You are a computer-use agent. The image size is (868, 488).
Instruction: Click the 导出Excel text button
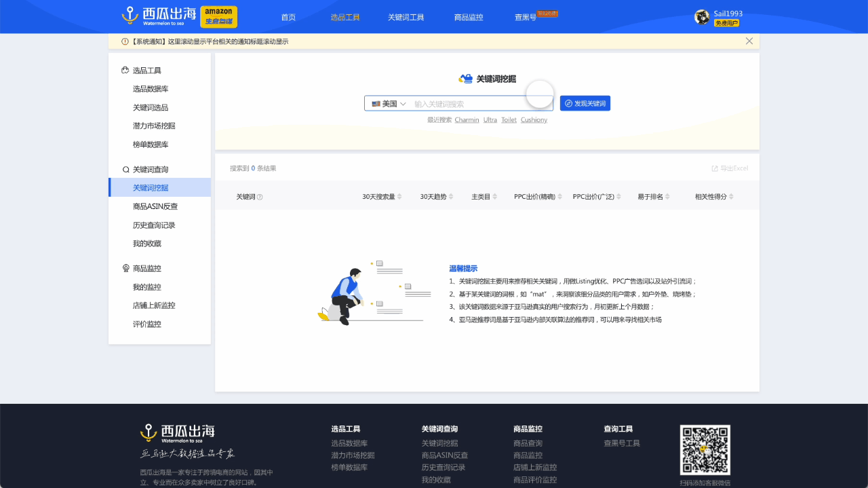tap(734, 168)
